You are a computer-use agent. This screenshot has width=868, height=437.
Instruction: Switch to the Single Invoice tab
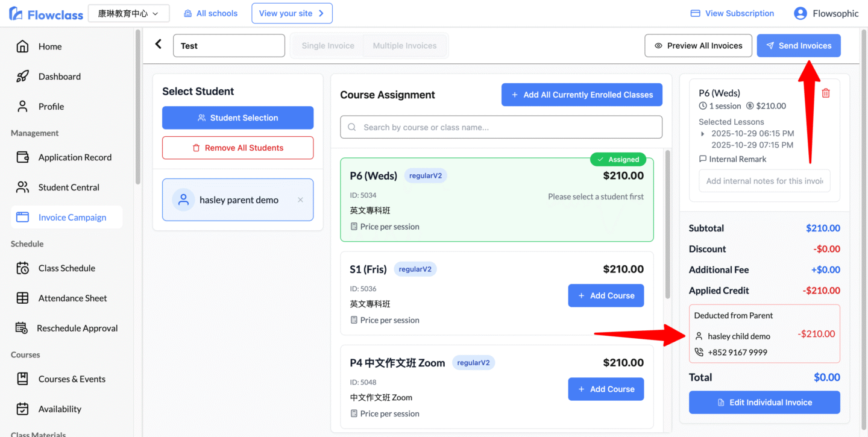328,46
